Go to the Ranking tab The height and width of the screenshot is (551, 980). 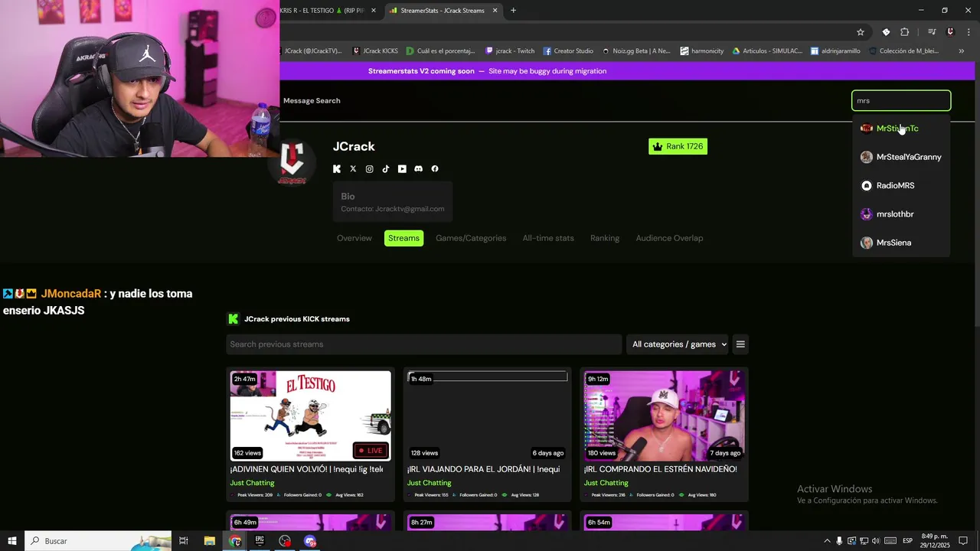coord(605,238)
